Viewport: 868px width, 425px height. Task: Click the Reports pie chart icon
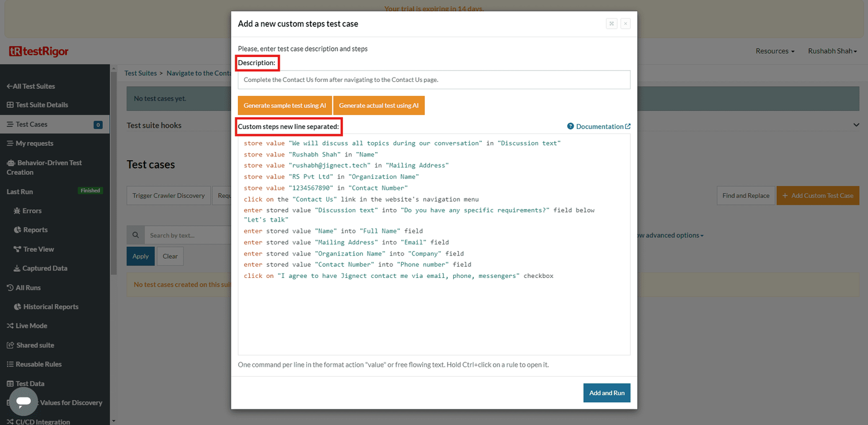(x=17, y=230)
